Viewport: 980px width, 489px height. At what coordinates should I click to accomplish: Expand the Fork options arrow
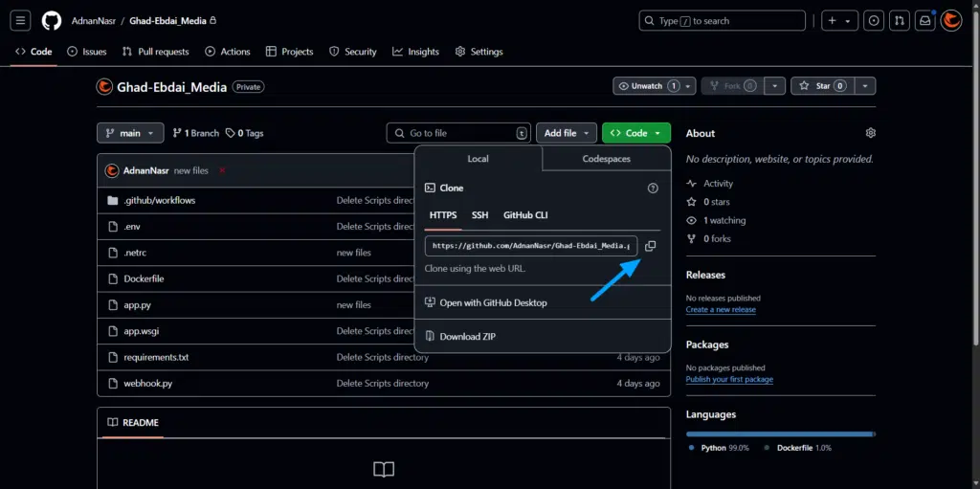point(775,86)
